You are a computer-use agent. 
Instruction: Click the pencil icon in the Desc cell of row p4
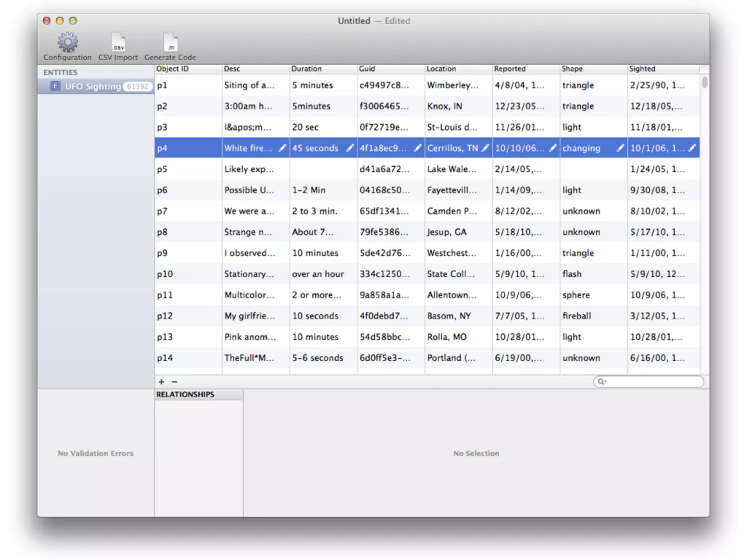point(282,148)
